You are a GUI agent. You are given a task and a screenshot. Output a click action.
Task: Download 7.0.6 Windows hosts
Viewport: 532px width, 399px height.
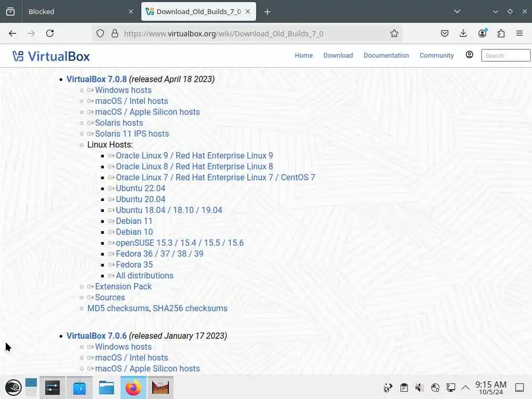coord(123,347)
